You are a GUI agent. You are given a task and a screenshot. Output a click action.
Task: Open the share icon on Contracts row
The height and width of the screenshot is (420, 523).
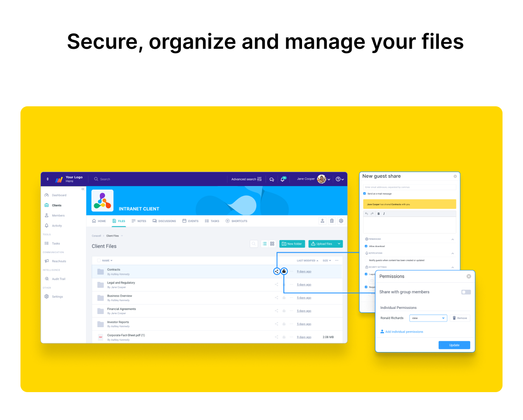coord(277,271)
